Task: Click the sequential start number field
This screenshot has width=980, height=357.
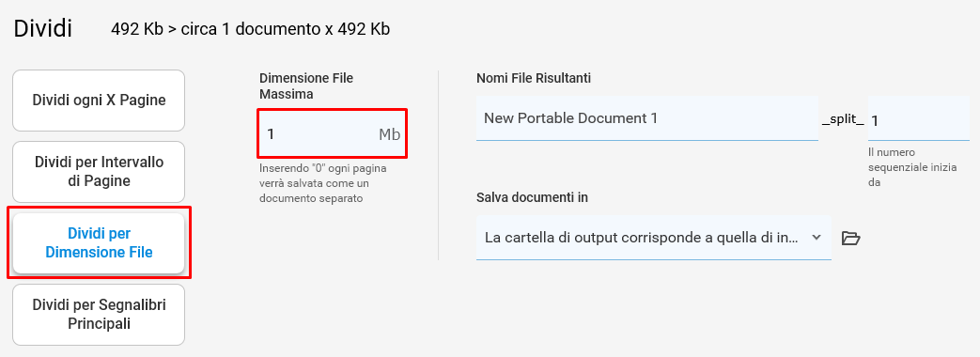Action: coord(919,120)
